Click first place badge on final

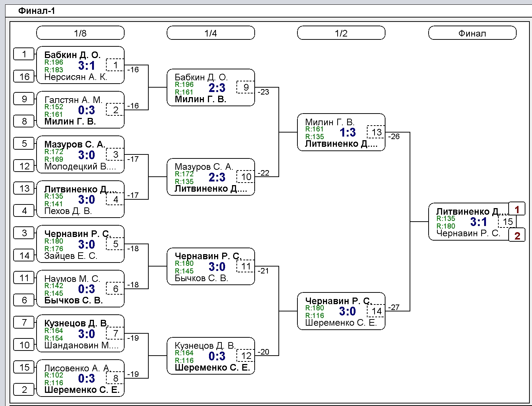click(x=517, y=209)
